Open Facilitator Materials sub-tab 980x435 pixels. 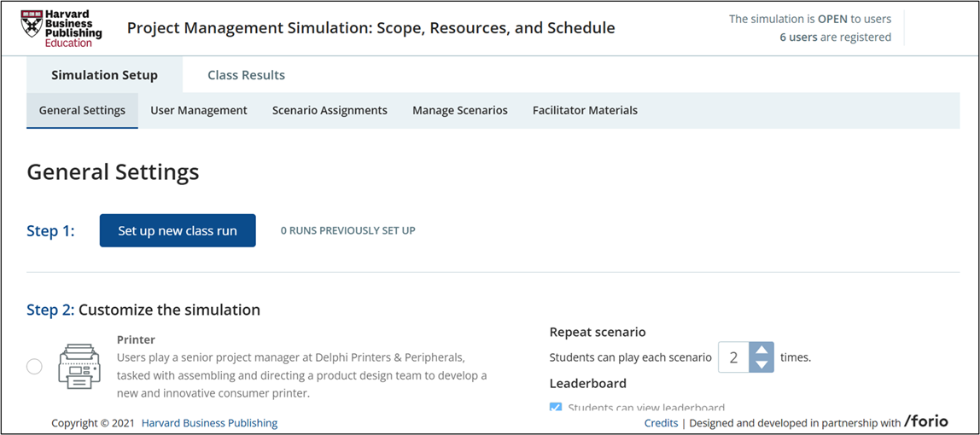(x=585, y=110)
